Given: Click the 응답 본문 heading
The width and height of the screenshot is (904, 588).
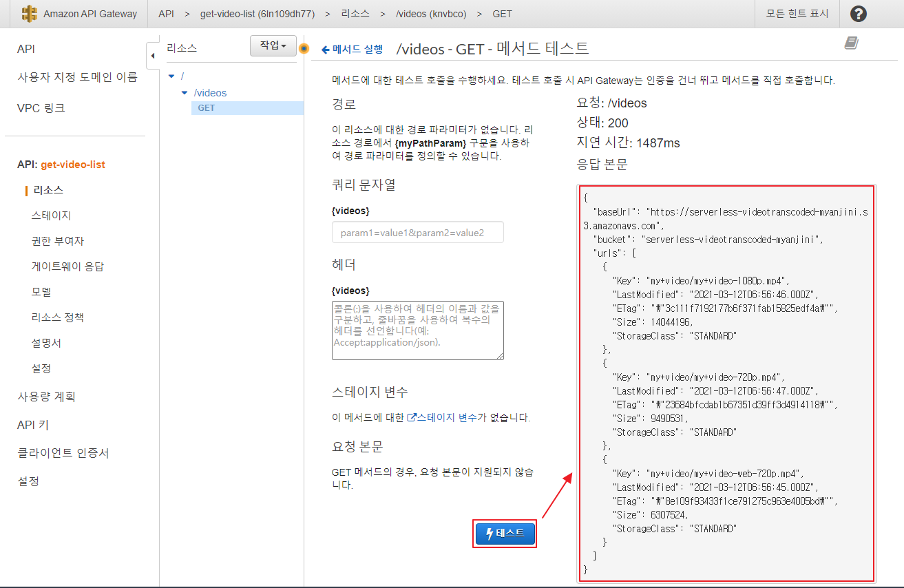Looking at the screenshot, I should (602, 164).
